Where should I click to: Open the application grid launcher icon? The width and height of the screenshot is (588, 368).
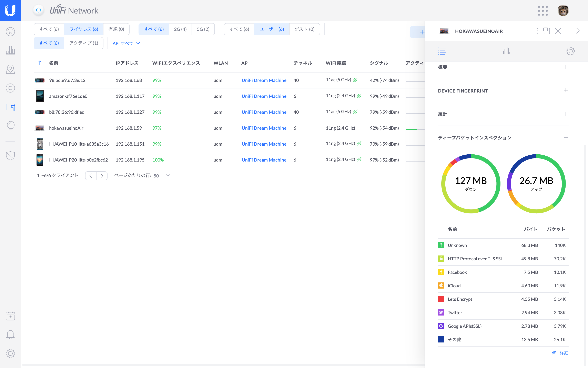543,11
